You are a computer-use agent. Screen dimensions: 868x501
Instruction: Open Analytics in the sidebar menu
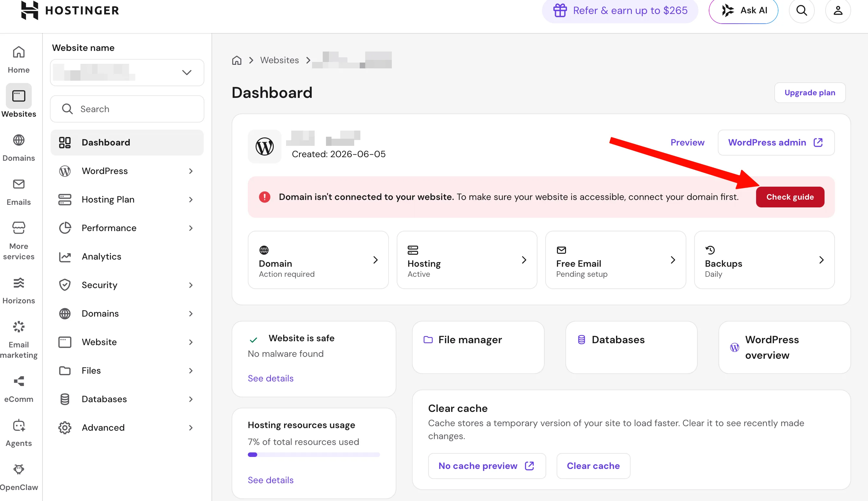click(x=127, y=257)
